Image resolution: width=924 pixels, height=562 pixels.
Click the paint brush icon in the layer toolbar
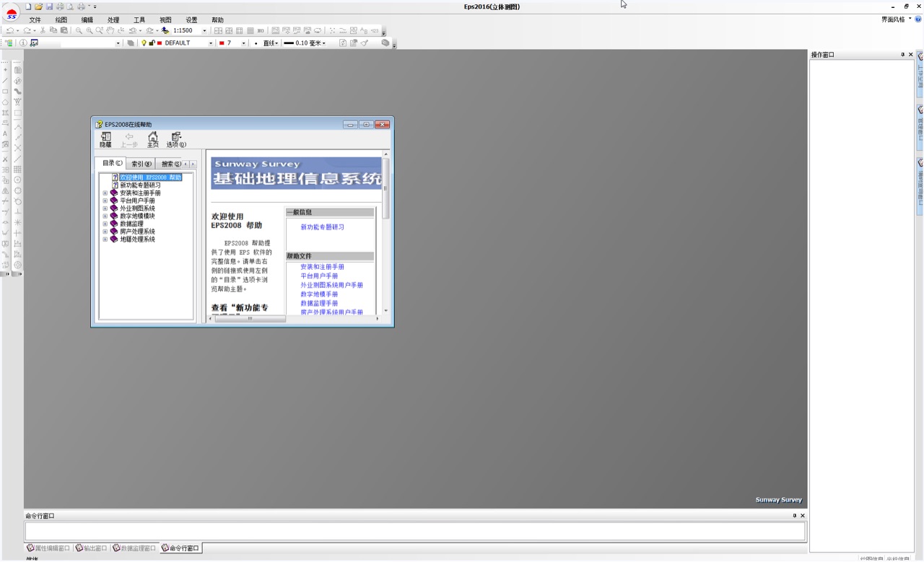[365, 43]
